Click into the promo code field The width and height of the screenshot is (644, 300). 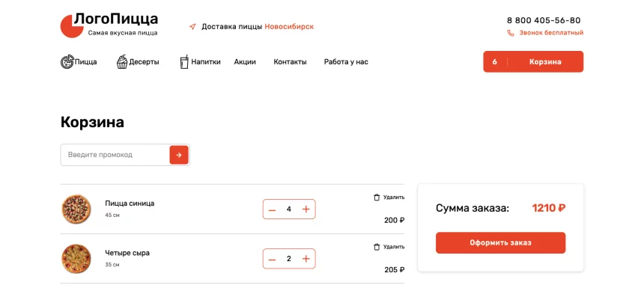pos(115,155)
